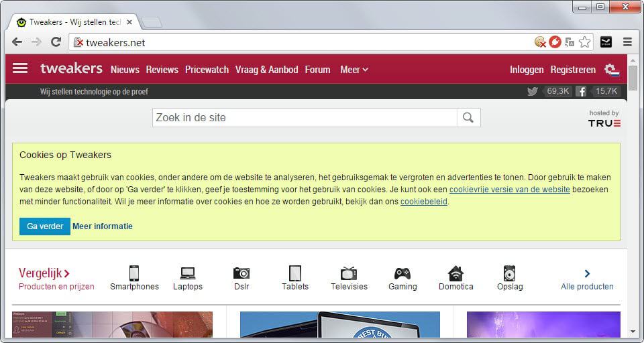Image resolution: width=644 pixels, height=343 pixels.
Task: Open the hamburger menu on Tweakers header
Action: click(x=20, y=68)
